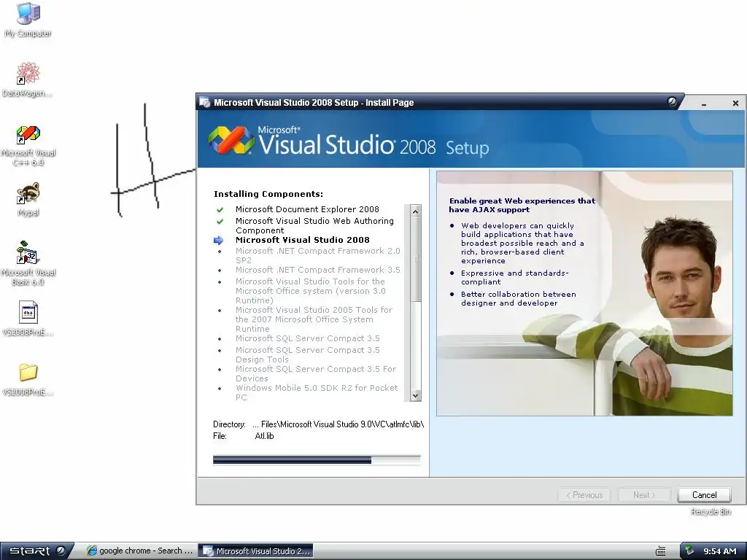This screenshot has height=560, width=747.
Task: Click the 9:54 AM clock
Action: 720,551
